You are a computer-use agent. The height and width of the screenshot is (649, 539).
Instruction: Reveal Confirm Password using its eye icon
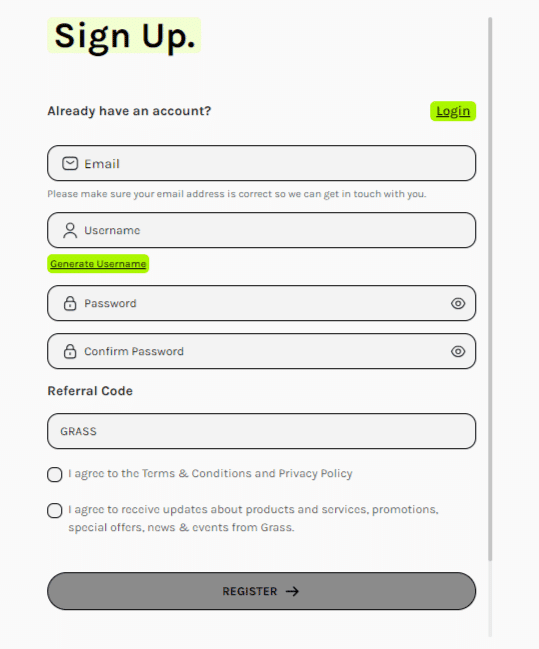click(x=458, y=351)
